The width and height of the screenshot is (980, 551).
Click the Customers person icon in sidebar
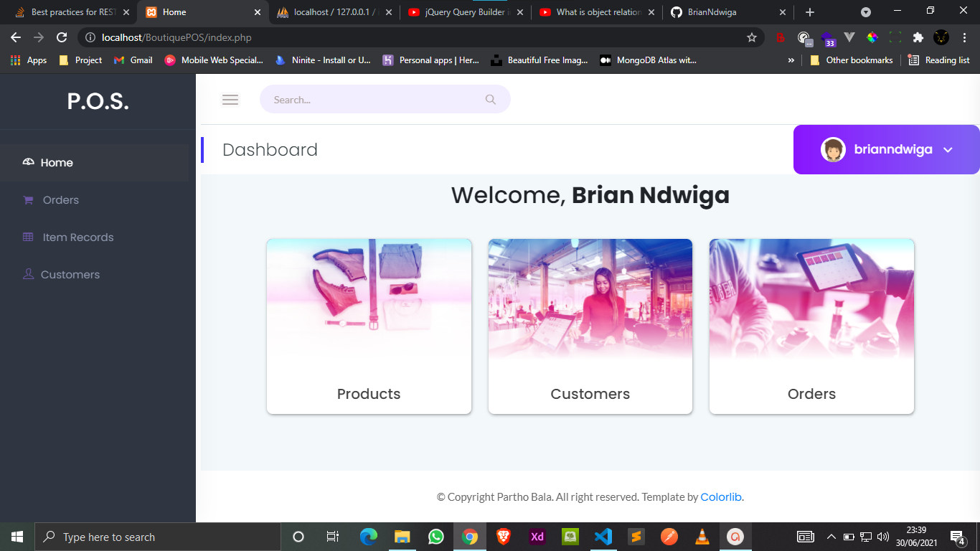(x=29, y=274)
